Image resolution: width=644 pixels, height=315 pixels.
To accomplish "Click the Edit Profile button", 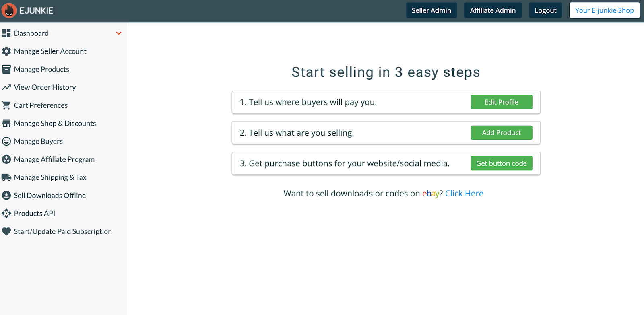I will (501, 102).
